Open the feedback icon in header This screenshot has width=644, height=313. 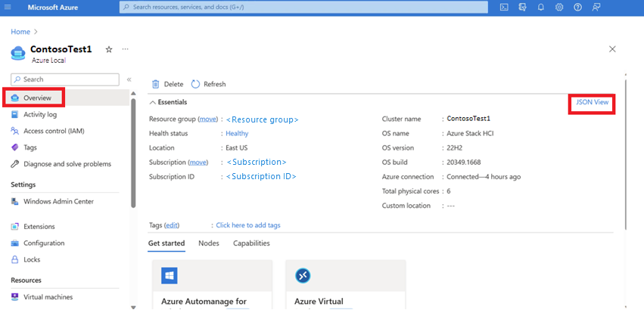point(596,7)
